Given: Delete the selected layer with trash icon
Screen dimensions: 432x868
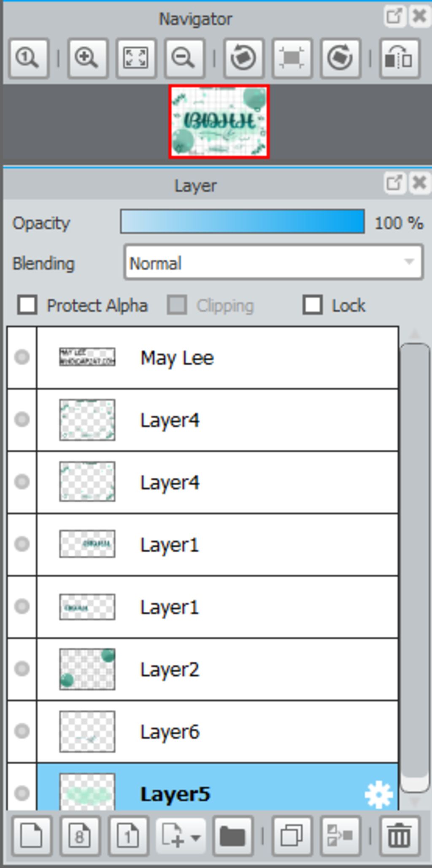Looking at the screenshot, I should [400, 836].
